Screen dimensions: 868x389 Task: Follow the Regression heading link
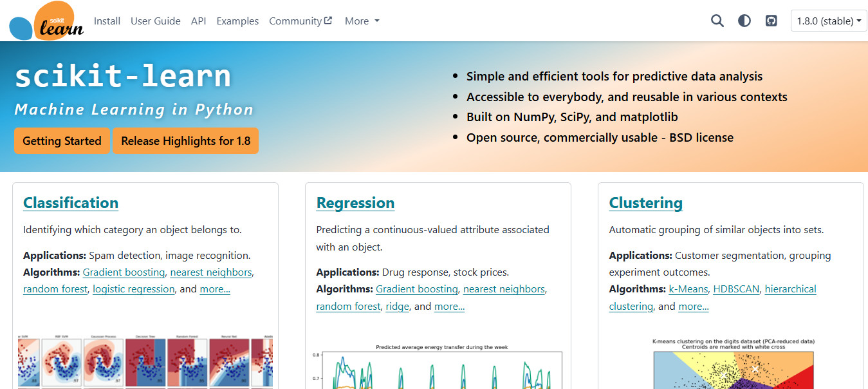pos(355,203)
